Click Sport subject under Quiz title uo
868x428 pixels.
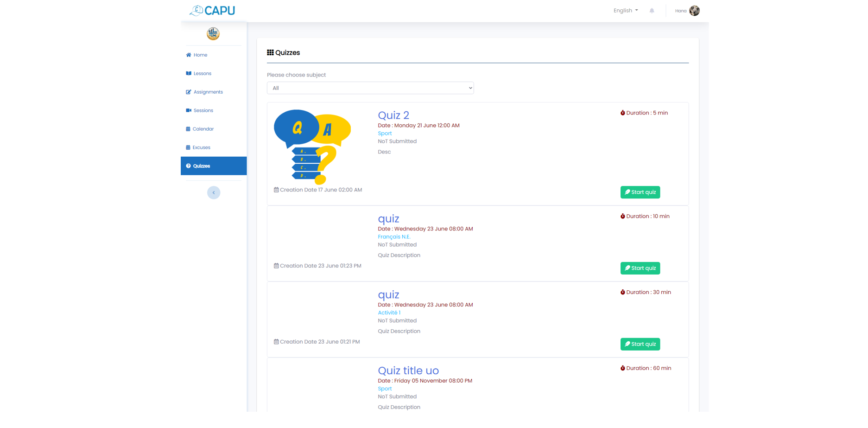pos(385,389)
